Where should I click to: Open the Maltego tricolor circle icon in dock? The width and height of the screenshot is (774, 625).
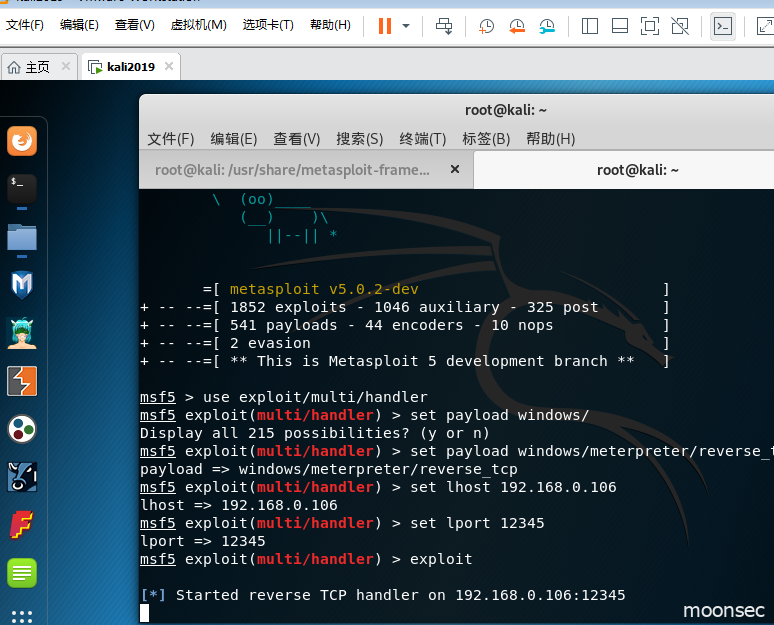[x=22, y=429]
